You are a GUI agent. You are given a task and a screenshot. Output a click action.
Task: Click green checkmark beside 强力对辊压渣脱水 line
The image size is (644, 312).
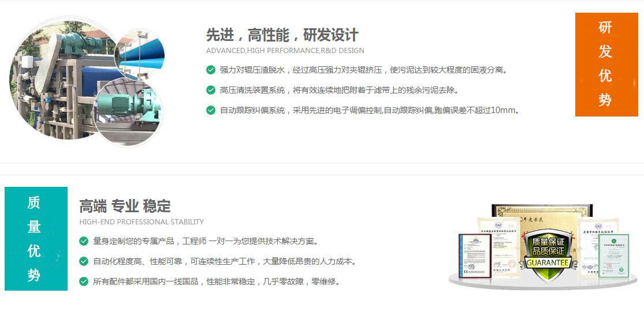(211, 70)
